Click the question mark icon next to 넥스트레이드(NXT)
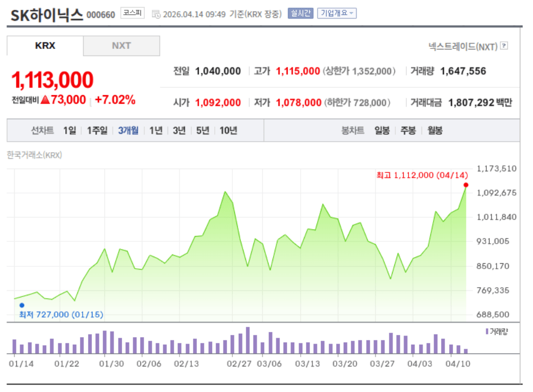The width and height of the screenshot is (533, 392). (504, 46)
